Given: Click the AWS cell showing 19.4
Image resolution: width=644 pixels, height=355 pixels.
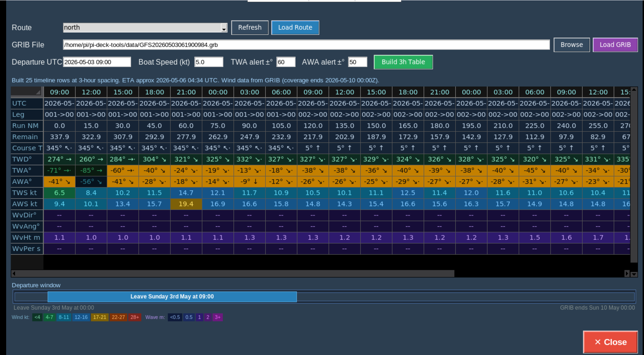Looking at the screenshot, I should pyautogui.click(x=186, y=204).
